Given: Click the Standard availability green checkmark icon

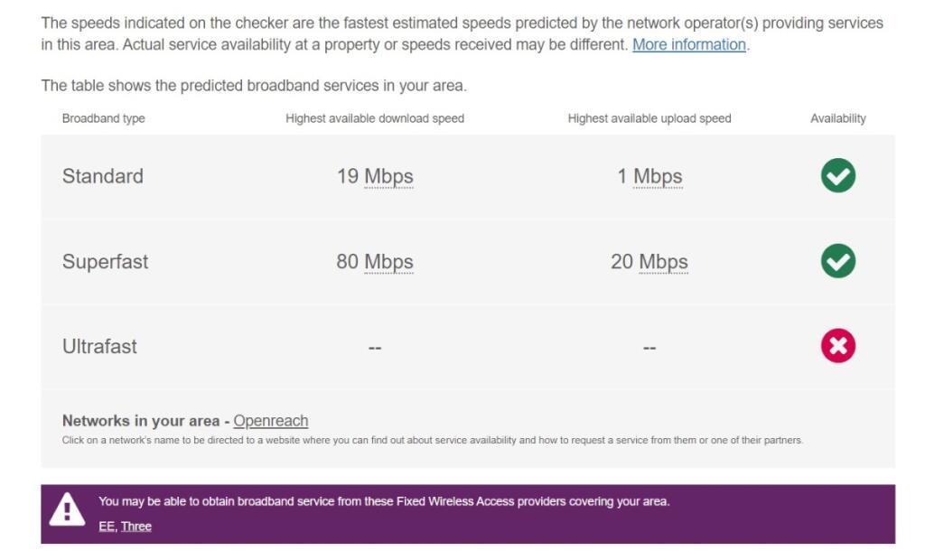Looking at the screenshot, I should 837,176.
